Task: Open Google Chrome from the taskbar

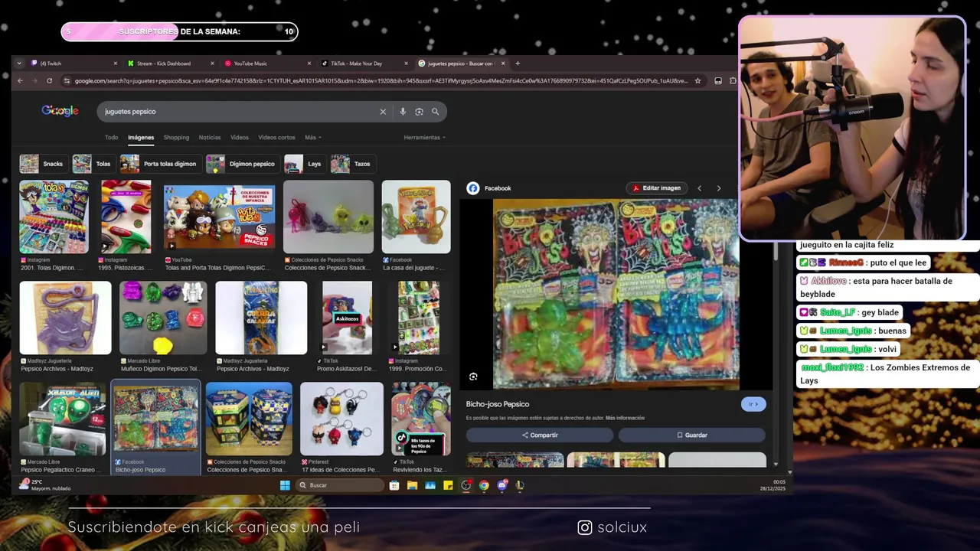Action: [x=484, y=485]
